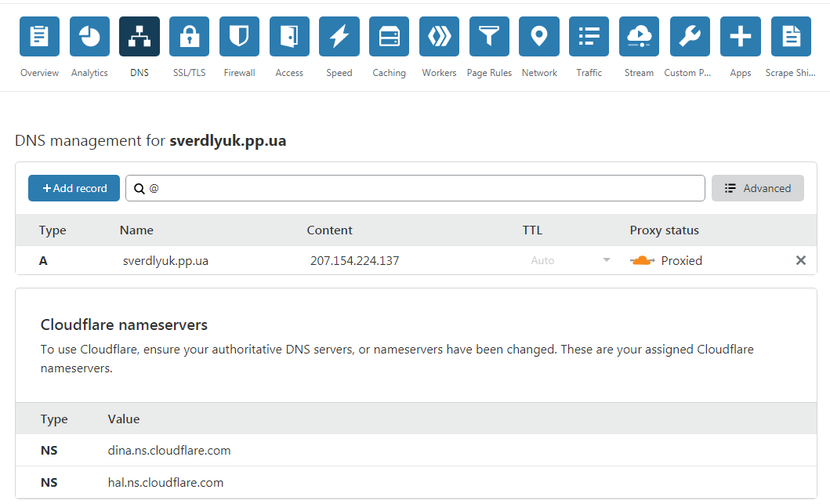Open the Apps plus icon
830x504 pixels.
tap(741, 37)
